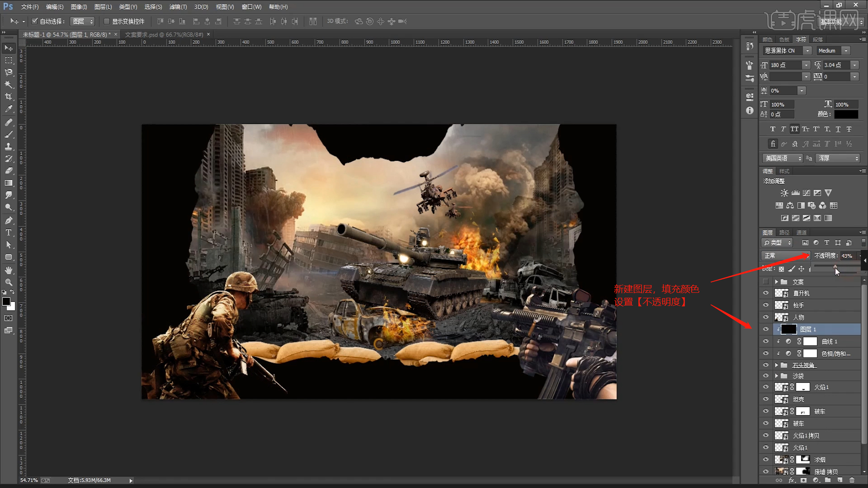Switch to the 段落 panel tab
The image size is (868, 488).
818,40
